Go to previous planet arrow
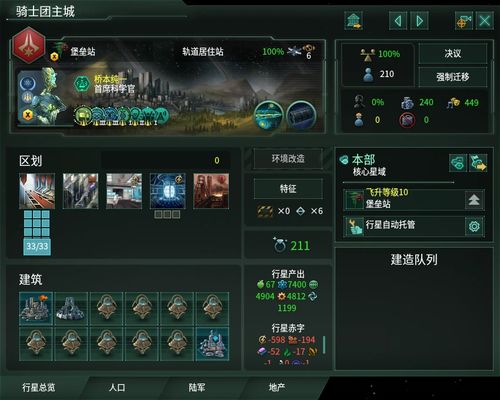The height and width of the screenshot is (400, 500). pos(398,21)
